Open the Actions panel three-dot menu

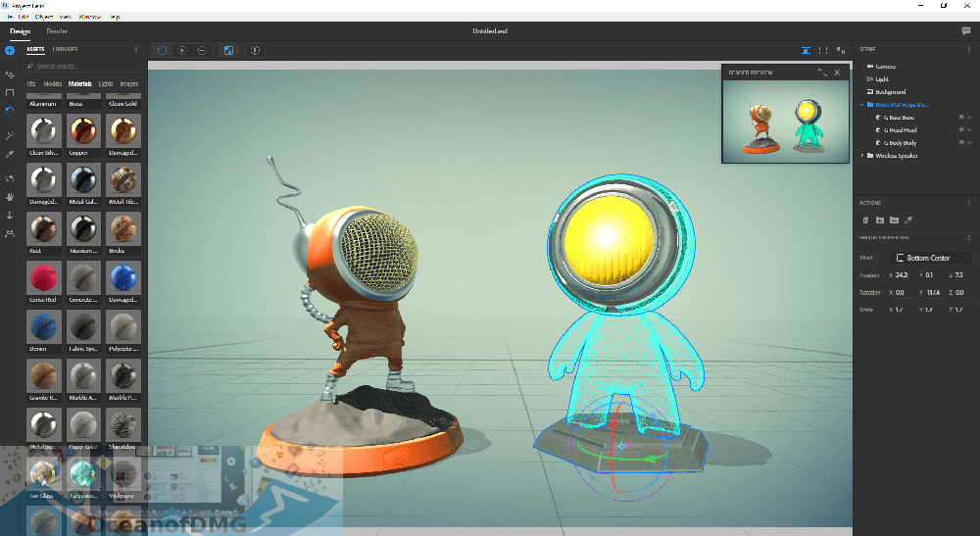[969, 203]
